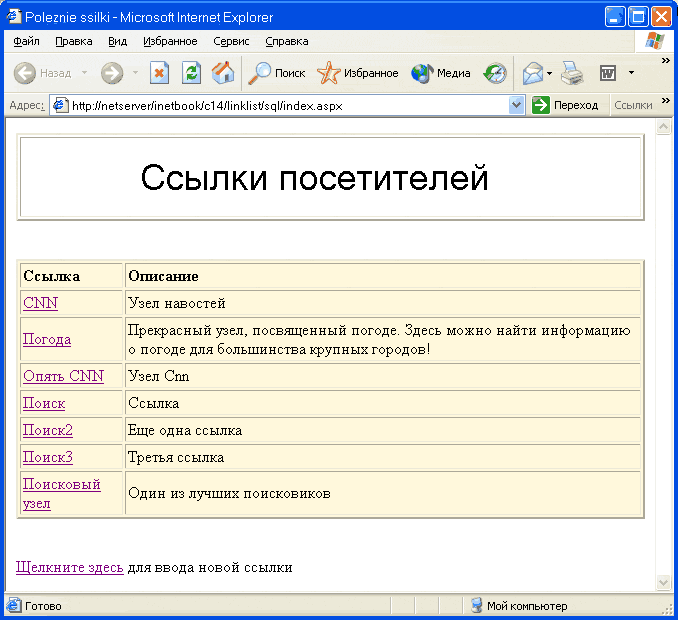Follow the Опять CNN link
The height and width of the screenshot is (620, 678).
point(63,376)
